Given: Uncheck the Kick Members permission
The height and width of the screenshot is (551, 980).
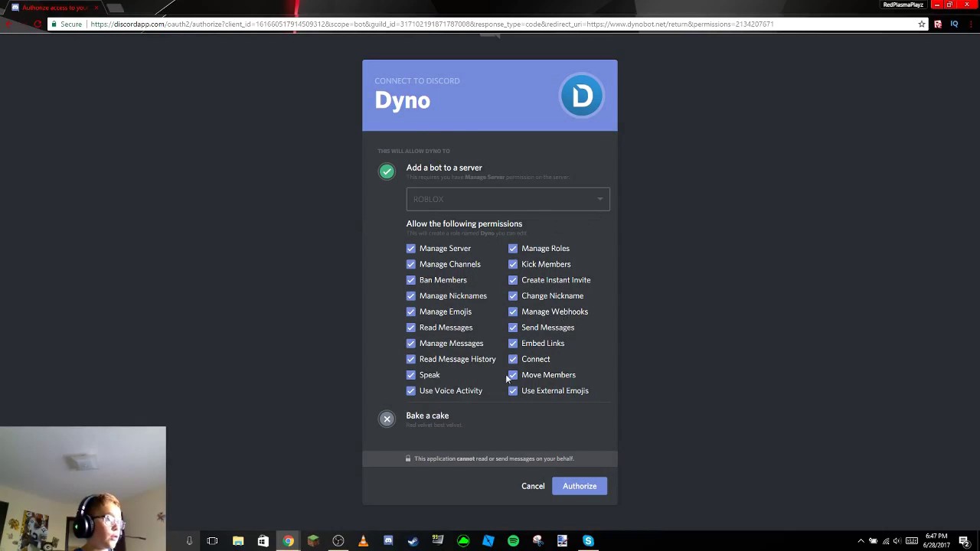Looking at the screenshot, I should [513, 264].
